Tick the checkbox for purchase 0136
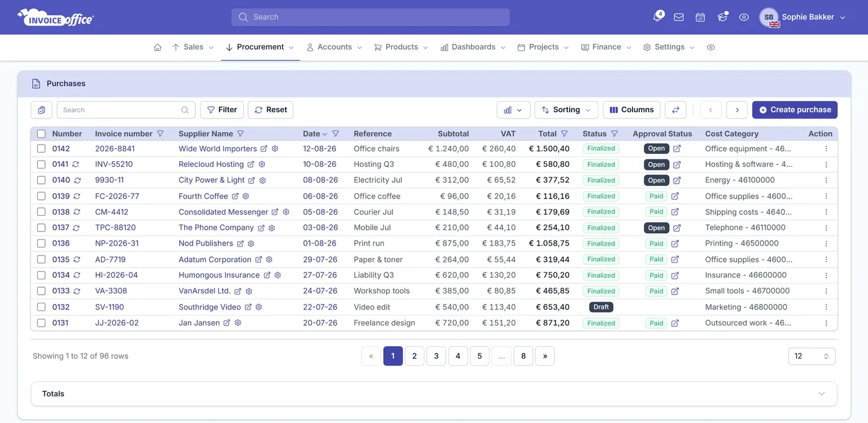Screen dimensions: 868x423 pyautogui.click(x=41, y=244)
